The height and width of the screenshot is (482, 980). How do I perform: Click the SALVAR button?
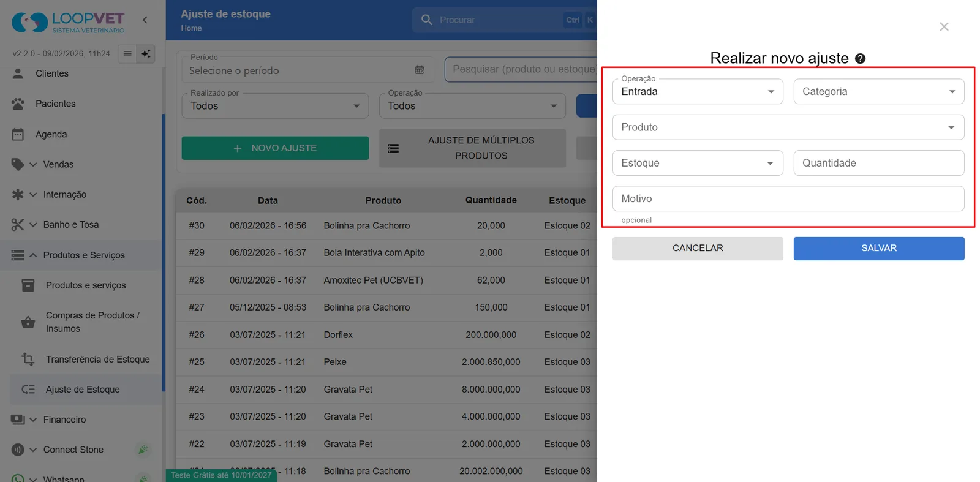pos(879,249)
